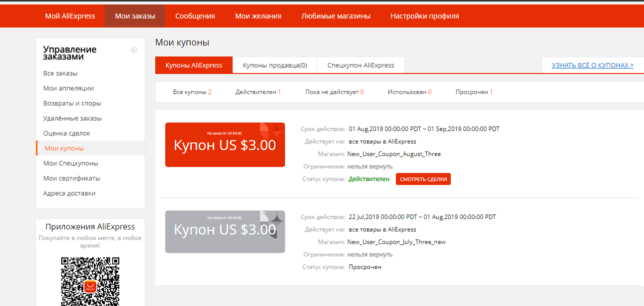
Task: Open Любимые магазины in top navigation
Action: coord(336,16)
